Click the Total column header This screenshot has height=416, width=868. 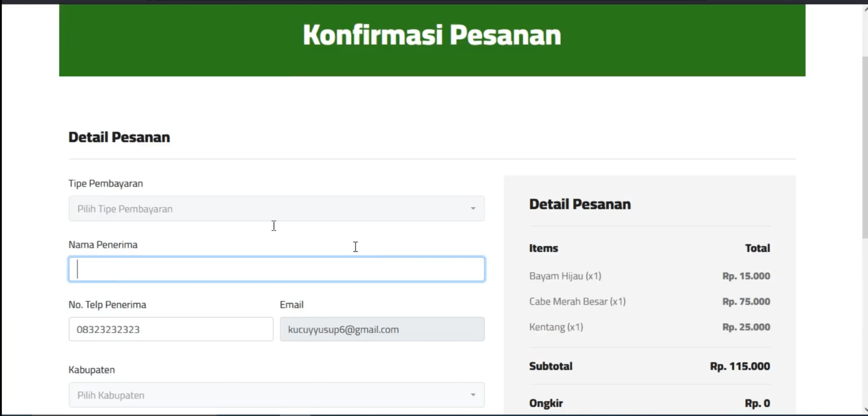pyautogui.click(x=758, y=248)
